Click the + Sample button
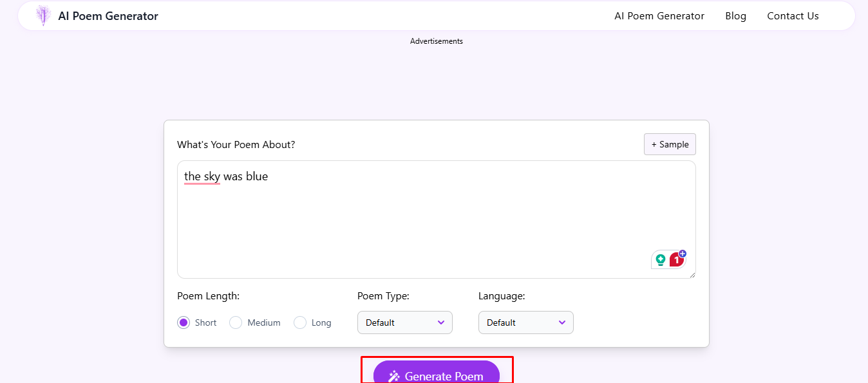868x383 pixels. click(x=670, y=144)
